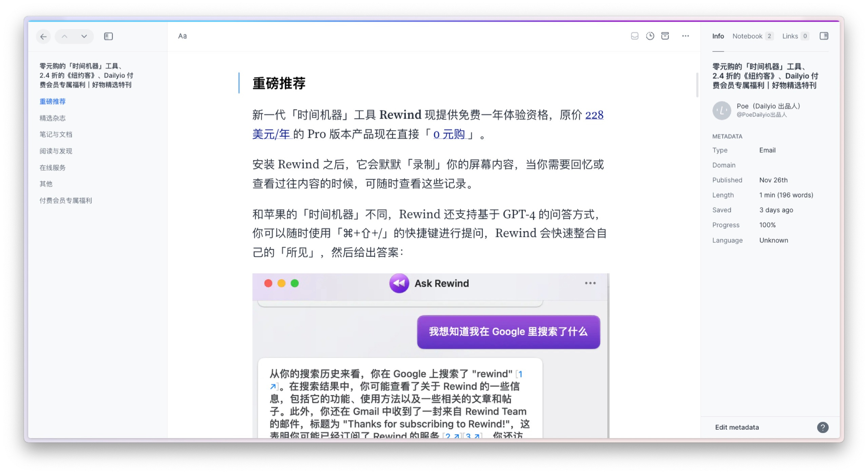Toggle the left sidebar panel
This screenshot has width=868, height=474.
click(x=108, y=36)
